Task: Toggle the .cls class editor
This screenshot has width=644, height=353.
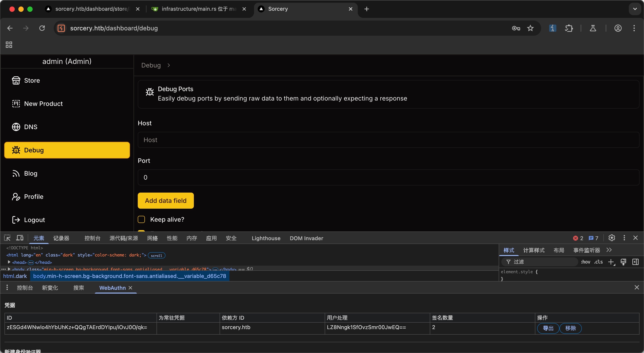Action: [x=599, y=262]
